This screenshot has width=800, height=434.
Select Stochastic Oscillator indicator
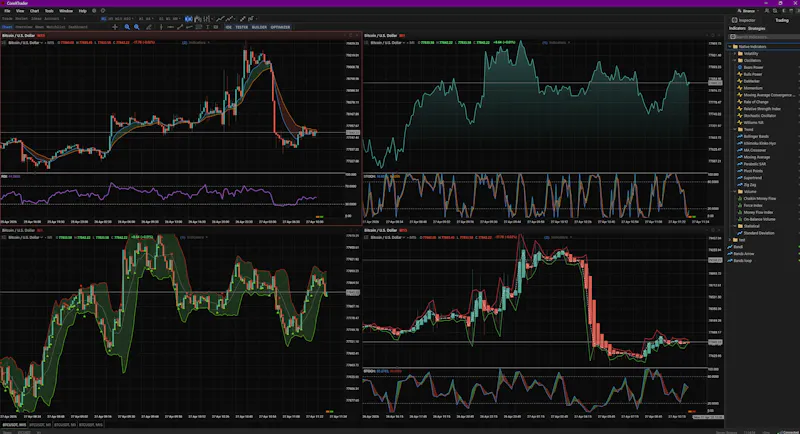click(760, 116)
